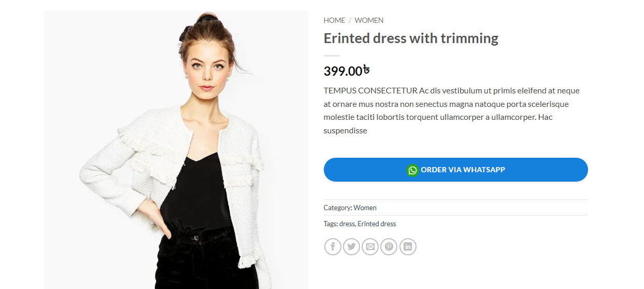The height and width of the screenshot is (289, 644).
Task: Click the TEMPUS CONSECTETUR description paragraph
Action: [451, 111]
